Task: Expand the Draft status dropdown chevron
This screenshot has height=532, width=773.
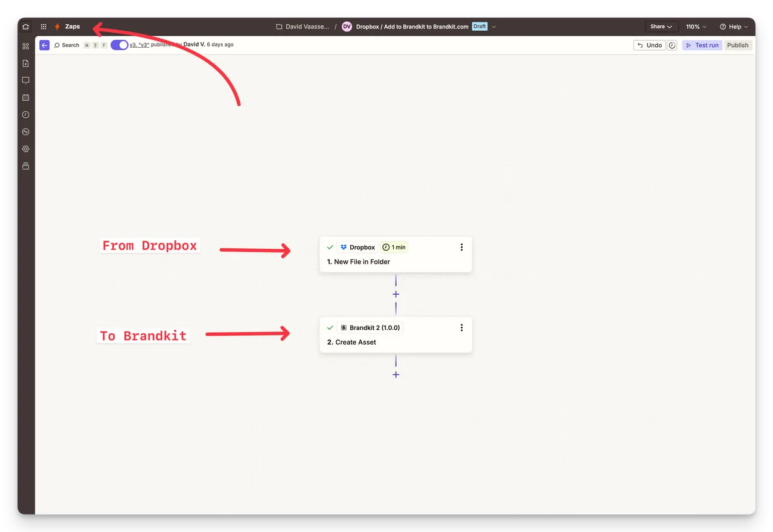Action: [x=494, y=27]
